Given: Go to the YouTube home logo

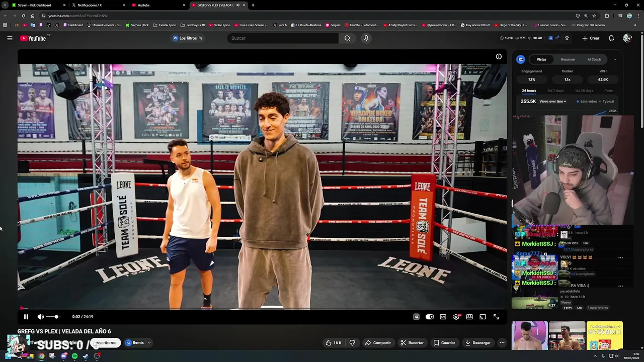Looking at the screenshot, I should tap(33, 38).
